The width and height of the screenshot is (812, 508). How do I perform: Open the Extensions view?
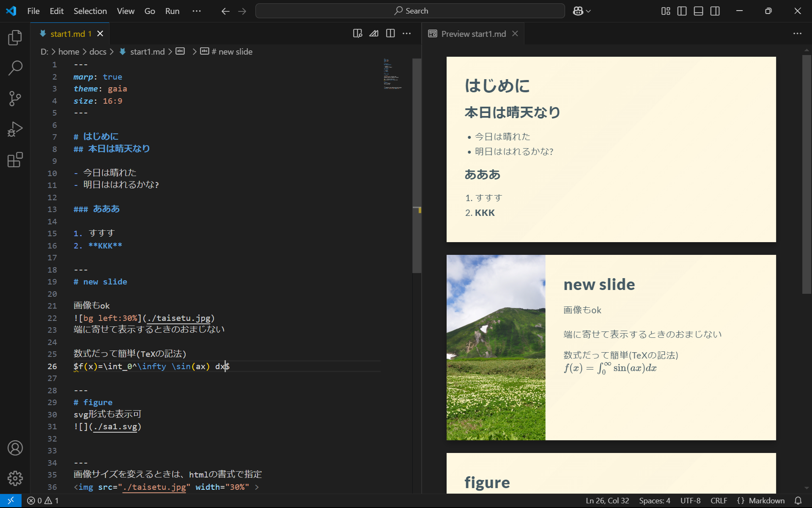click(x=15, y=160)
